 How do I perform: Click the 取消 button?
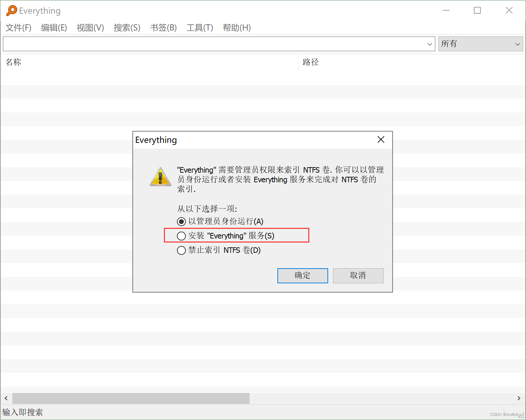(358, 275)
